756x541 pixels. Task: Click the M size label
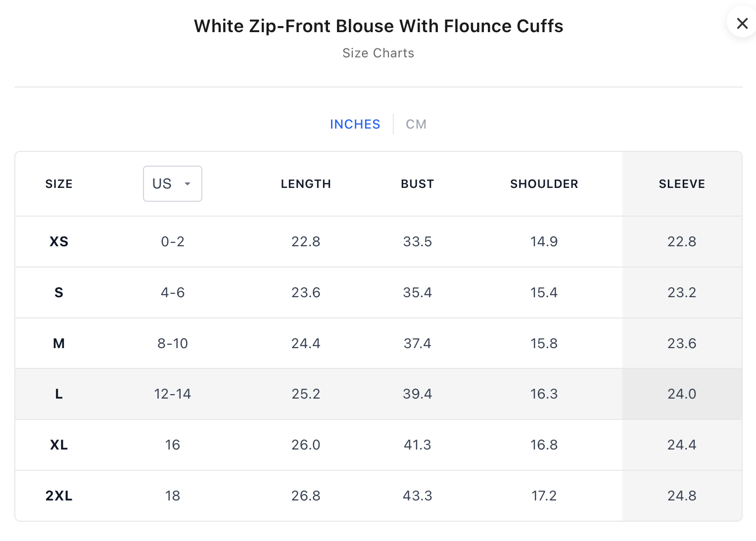tap(59, 343)
